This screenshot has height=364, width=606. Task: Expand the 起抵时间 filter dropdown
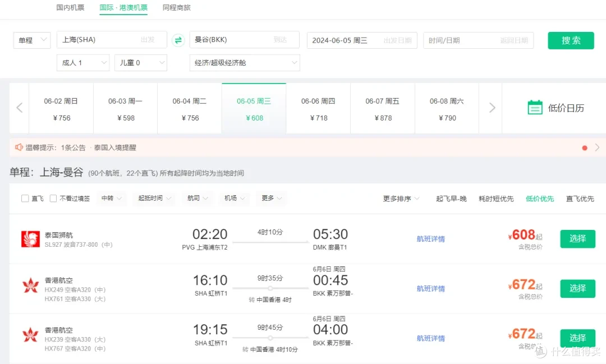coord(155,198)
